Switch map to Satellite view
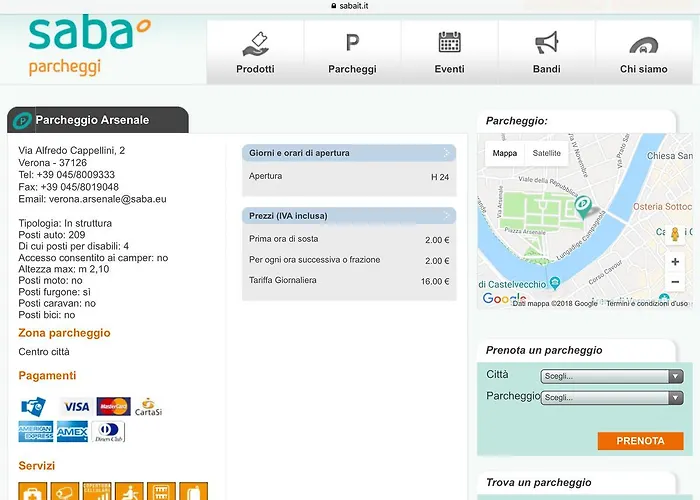 coord(546,153)
